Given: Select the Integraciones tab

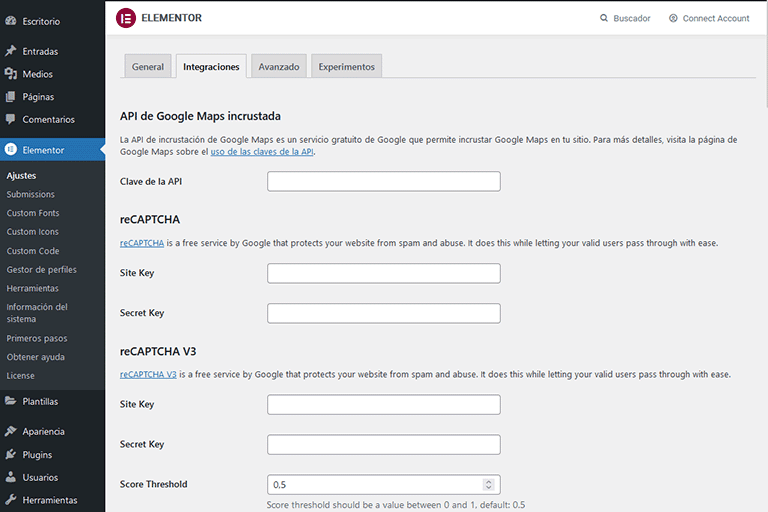Looking at the screenshot, I should click(211, 67).
